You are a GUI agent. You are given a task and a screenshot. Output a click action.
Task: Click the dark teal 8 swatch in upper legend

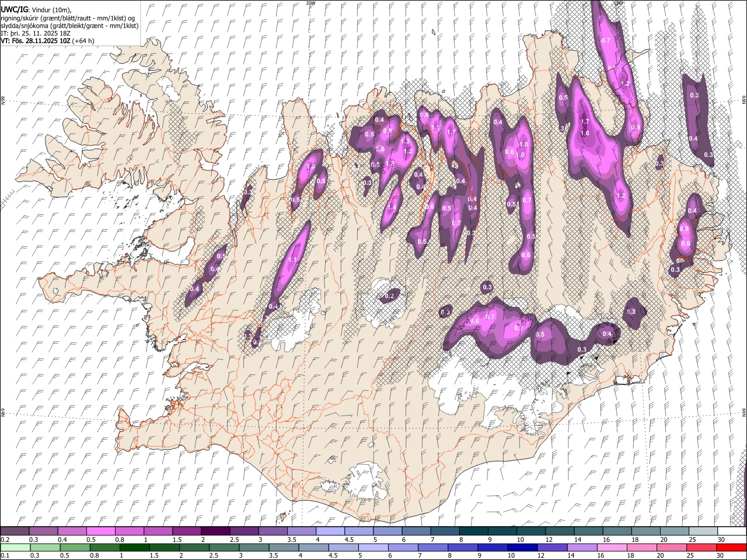(x=473, y=531)
